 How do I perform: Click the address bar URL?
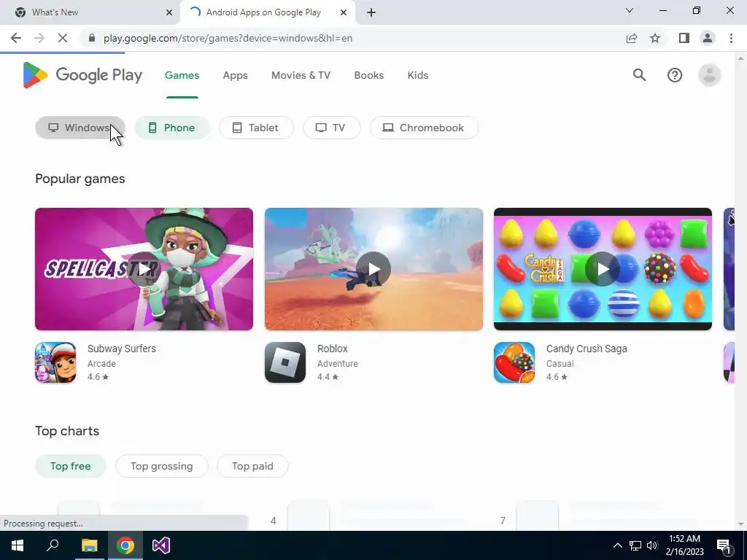pyautogui.click(x=228, y=38)
